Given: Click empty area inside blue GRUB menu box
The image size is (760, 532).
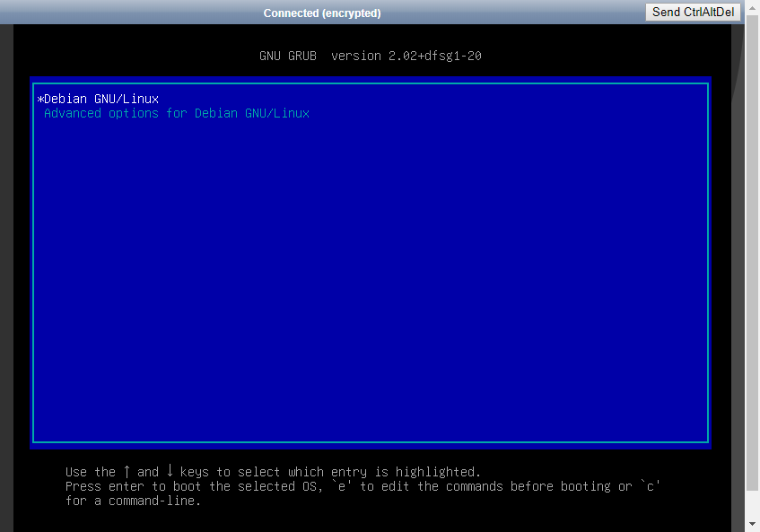Looking at the screenshot, I should (370, 287).
